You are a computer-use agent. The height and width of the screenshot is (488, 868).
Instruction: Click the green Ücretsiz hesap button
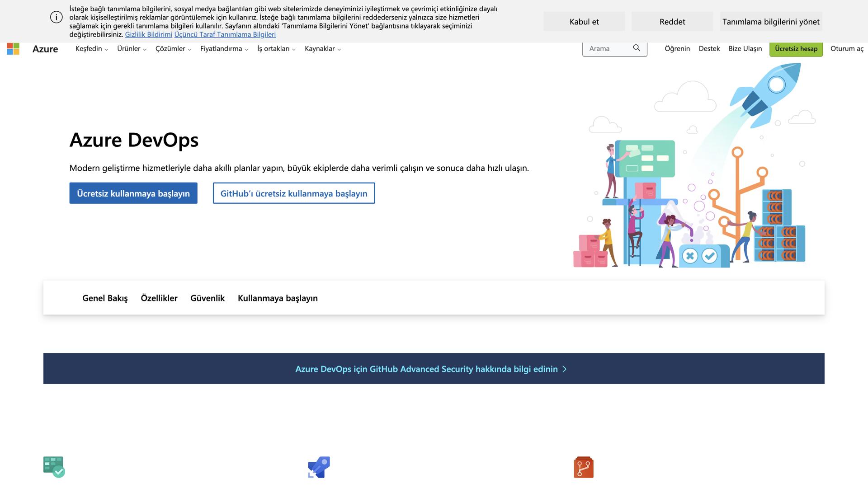click(x=796, y=49)
